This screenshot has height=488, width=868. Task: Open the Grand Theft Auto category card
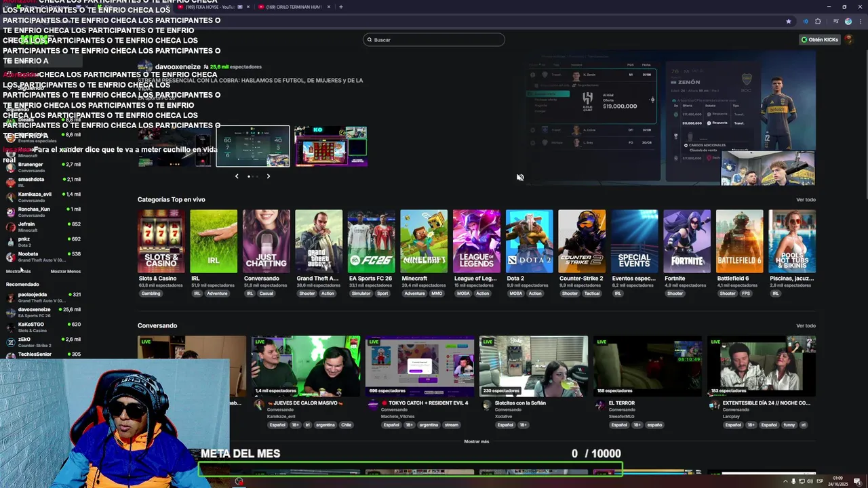pos(319,241)
